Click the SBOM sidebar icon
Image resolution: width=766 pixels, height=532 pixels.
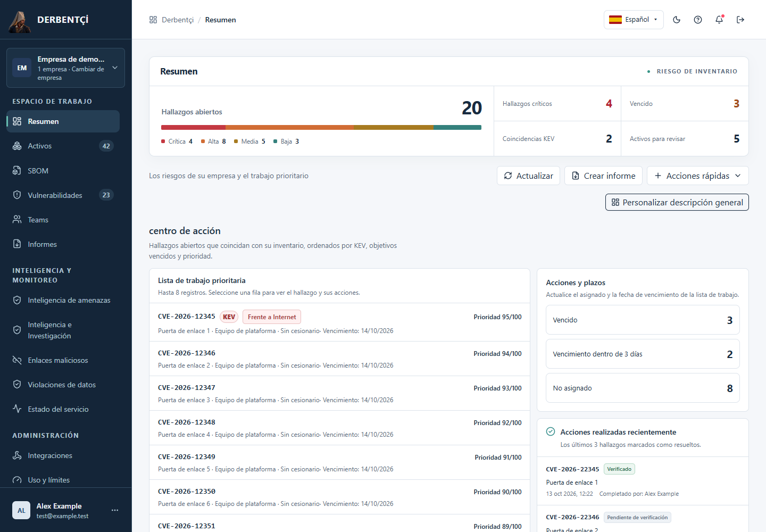[17, 171]
